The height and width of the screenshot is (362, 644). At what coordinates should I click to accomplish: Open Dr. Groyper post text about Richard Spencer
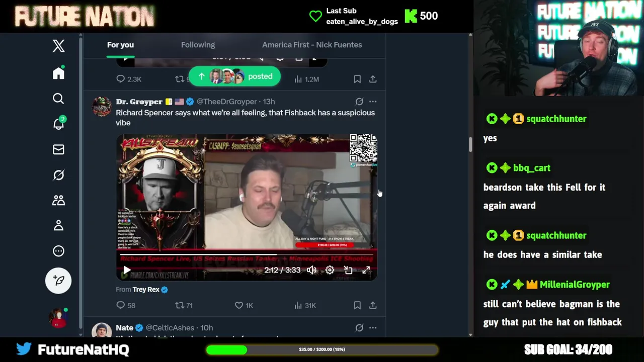pyautogui.click(x=246, y=118)
